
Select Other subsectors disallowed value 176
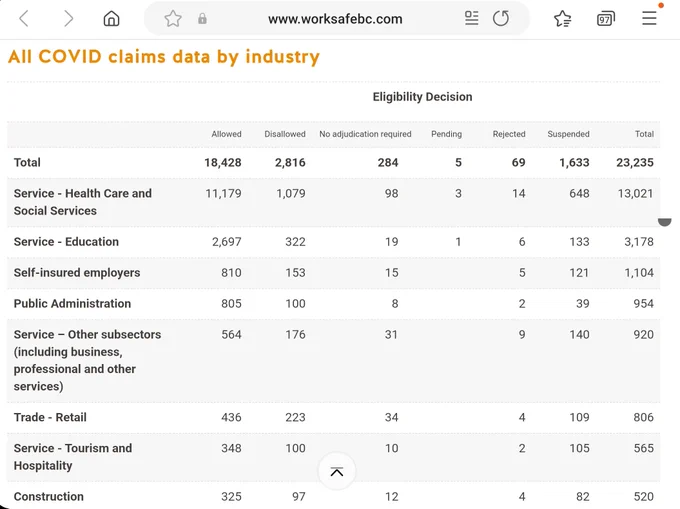295,334
